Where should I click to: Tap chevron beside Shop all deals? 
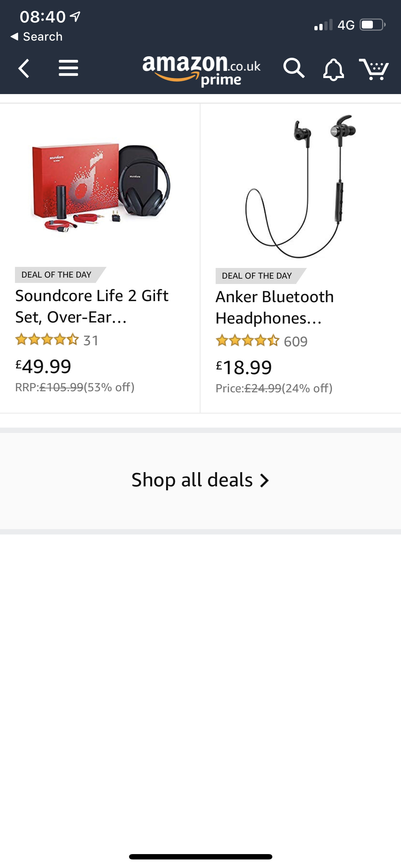pyautogui.click(x=264, y=480)
